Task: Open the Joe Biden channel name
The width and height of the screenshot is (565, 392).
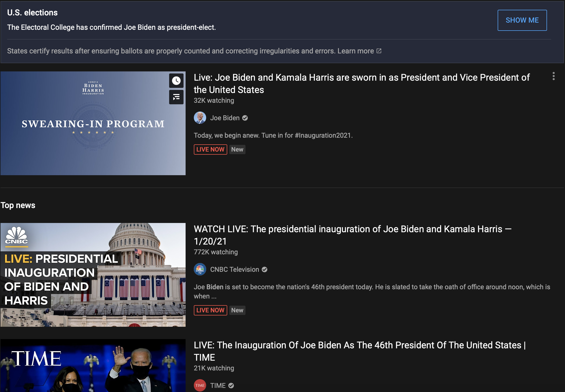Action: [225, 118]
